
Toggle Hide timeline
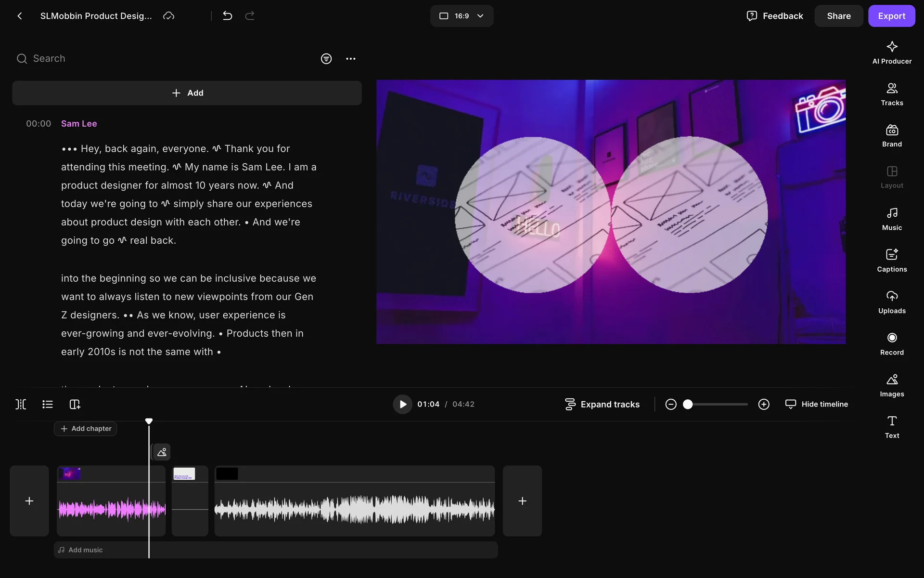tap(816, 404)
